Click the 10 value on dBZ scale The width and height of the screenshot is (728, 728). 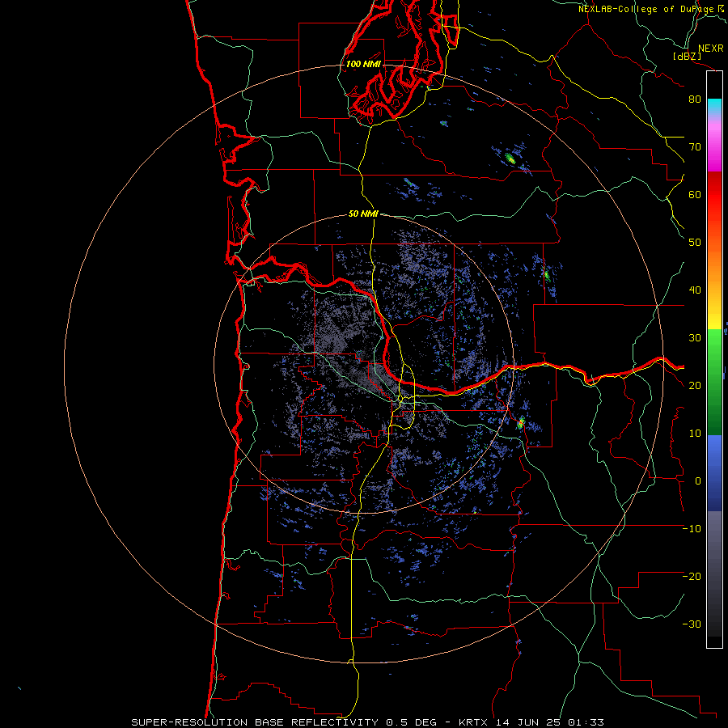coord(695,434)
